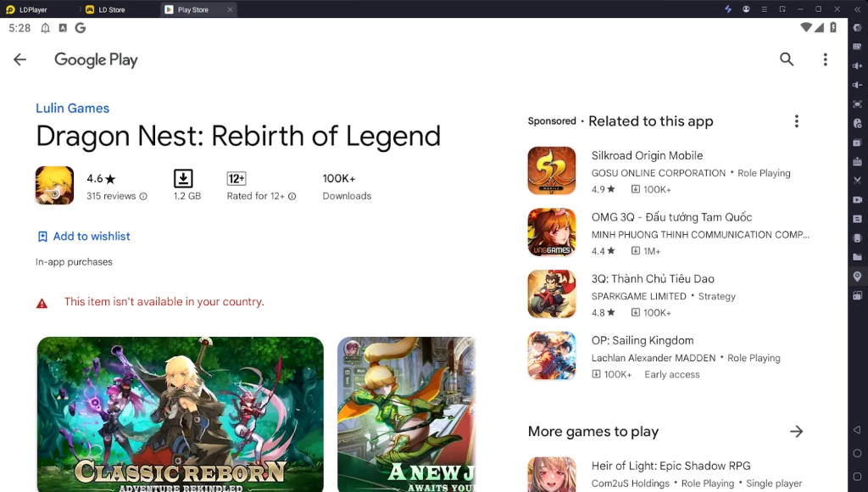Image resolution: width=868 pixels, height=492 pixels.
Task: Select the not available in your country message
Action: [x=164, y=302]
